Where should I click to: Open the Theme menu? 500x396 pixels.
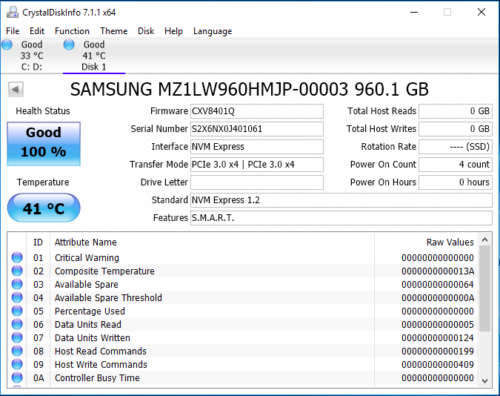tap(114, 31)
